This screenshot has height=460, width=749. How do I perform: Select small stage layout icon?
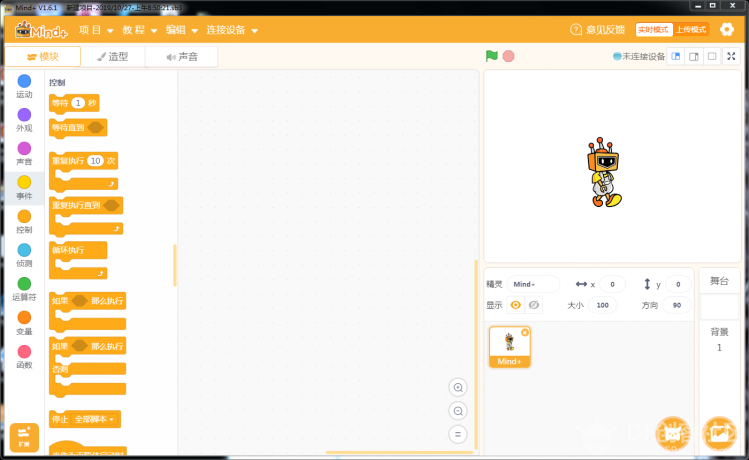click(675, 56)
